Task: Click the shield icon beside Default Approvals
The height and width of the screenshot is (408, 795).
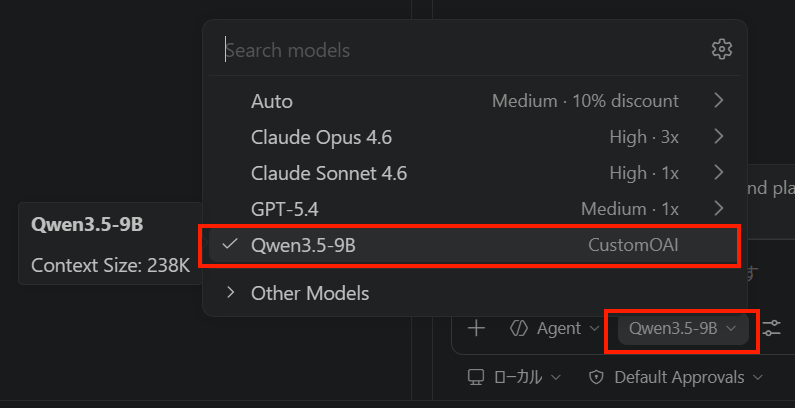Action: click(596, 377)
